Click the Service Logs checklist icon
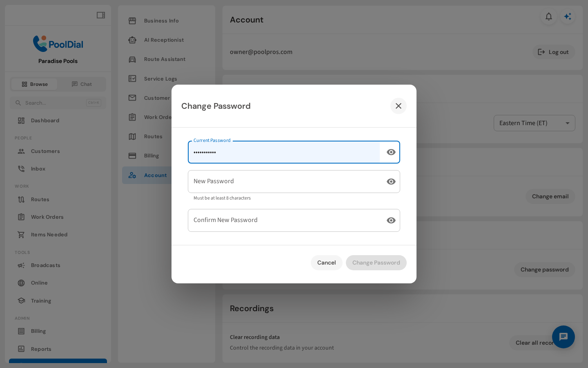 pyautogui.click(x=132, y=79)
